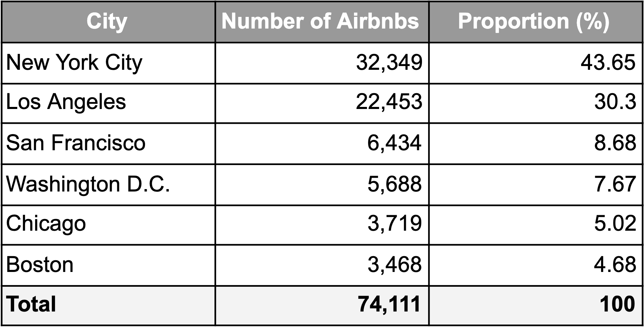This screenshot has height=328, width=644.
Task: Select the New York City cell
Action: (74, 63)
